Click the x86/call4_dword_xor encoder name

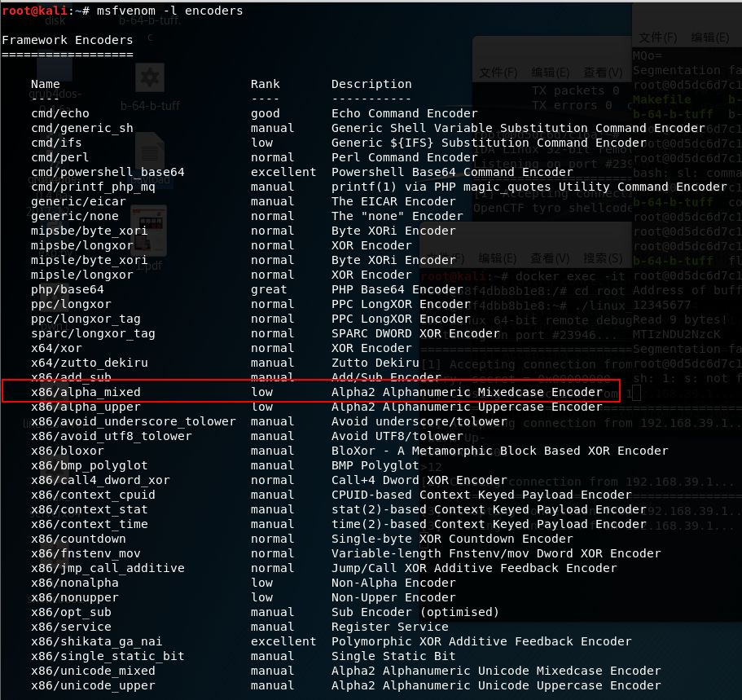tap(100, 480)
